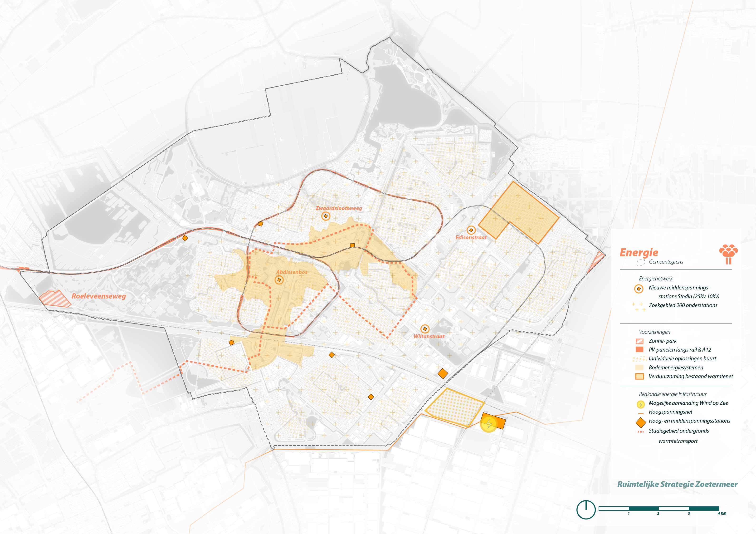Screen dimensions: 756x534
Task: Click the tree logo beside Energie heading
Action: (x=728, y=254)
